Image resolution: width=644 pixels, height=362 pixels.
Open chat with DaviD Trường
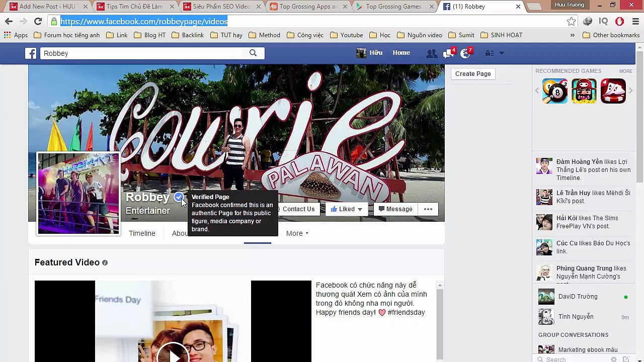[x=584, y=297]
